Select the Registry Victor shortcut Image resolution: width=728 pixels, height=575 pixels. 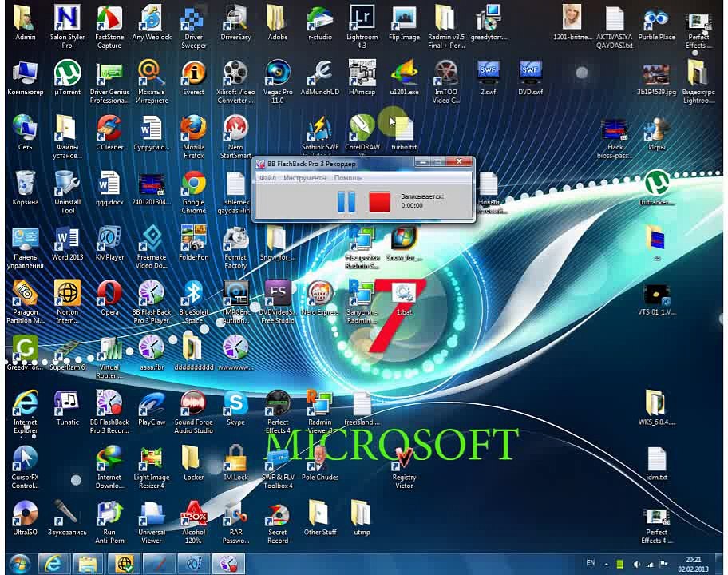pyautogui.click(x=404, y=468)
